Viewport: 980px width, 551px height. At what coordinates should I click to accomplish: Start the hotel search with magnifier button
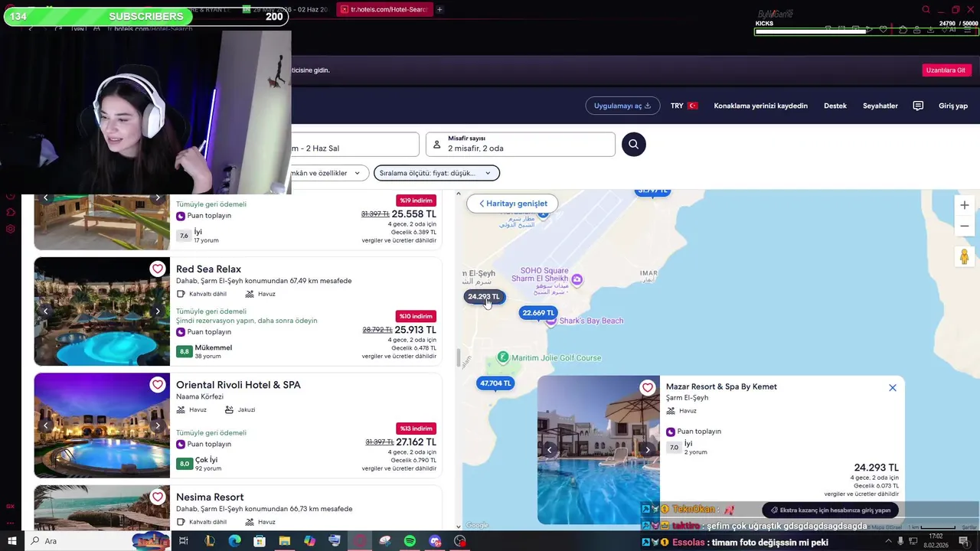[633, 144]
